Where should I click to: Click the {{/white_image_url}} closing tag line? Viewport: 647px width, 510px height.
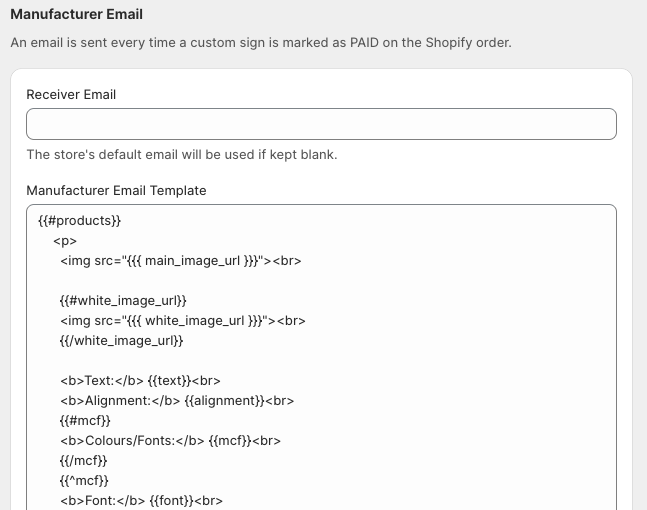pyautogui.click(x=121, y=340)
